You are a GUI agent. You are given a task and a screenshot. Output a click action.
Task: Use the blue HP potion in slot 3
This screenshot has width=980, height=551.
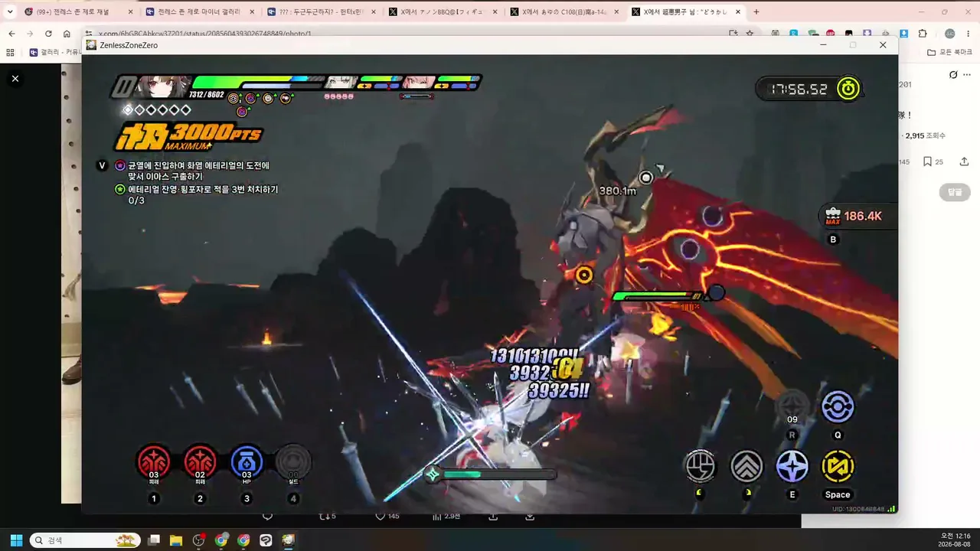[x=247, y=462]
